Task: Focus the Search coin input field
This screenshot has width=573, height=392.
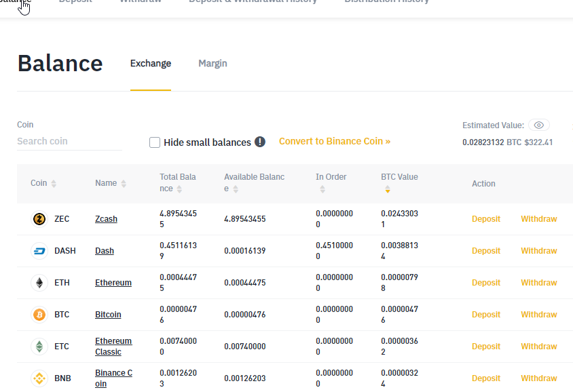Action: [68, 141]
